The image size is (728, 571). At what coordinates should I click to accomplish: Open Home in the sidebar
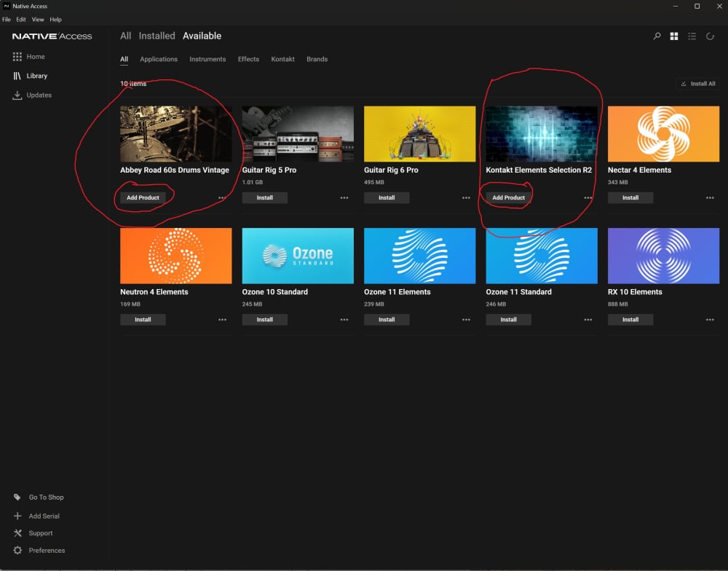(x=29, y=57)
